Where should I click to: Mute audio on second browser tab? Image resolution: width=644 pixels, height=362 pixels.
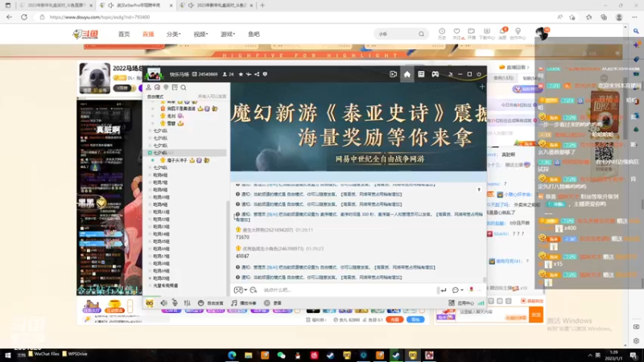pos(111,6)
